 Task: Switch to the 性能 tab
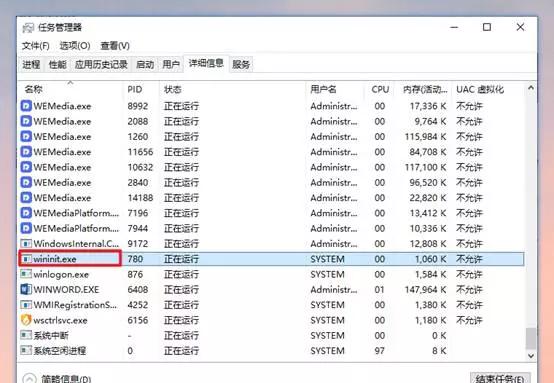pos(57,64)
